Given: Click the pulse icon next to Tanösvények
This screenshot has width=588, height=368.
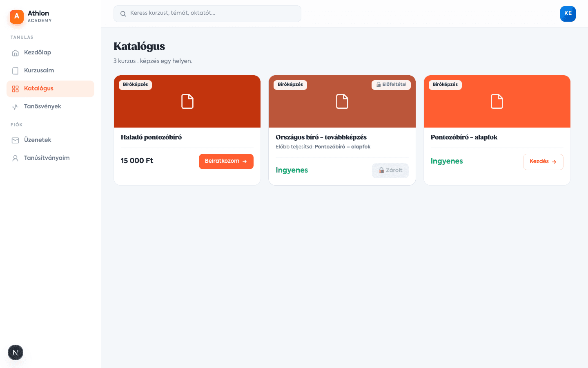Looking at the screenshot, I should pos(16,107).
